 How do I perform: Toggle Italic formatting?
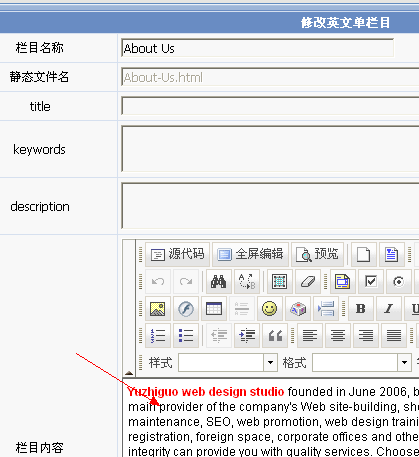click(x=389, y=309)
